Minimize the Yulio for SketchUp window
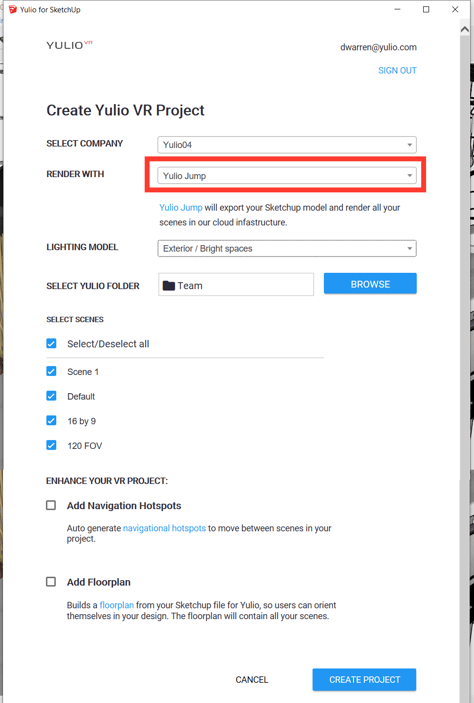Image resolution: width=474 pixels, height=703 pixels. tap(397, 9)
